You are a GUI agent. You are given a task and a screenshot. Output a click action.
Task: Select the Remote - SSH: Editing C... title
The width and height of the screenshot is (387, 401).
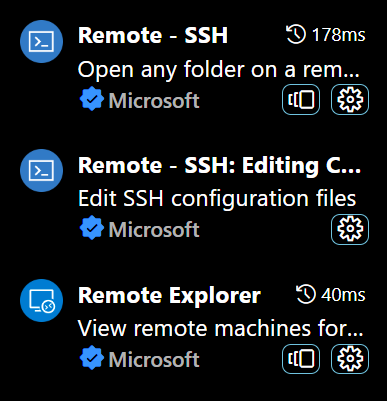(x=219, y=165)
